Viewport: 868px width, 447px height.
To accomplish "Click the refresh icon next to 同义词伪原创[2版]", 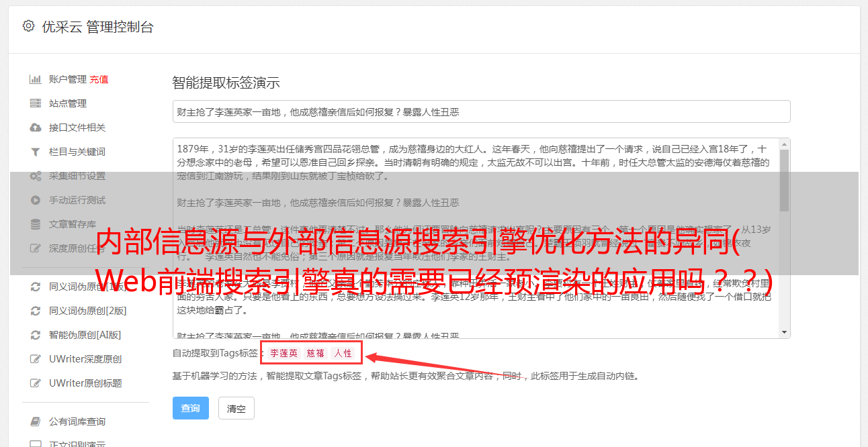I will pos(36,311).
